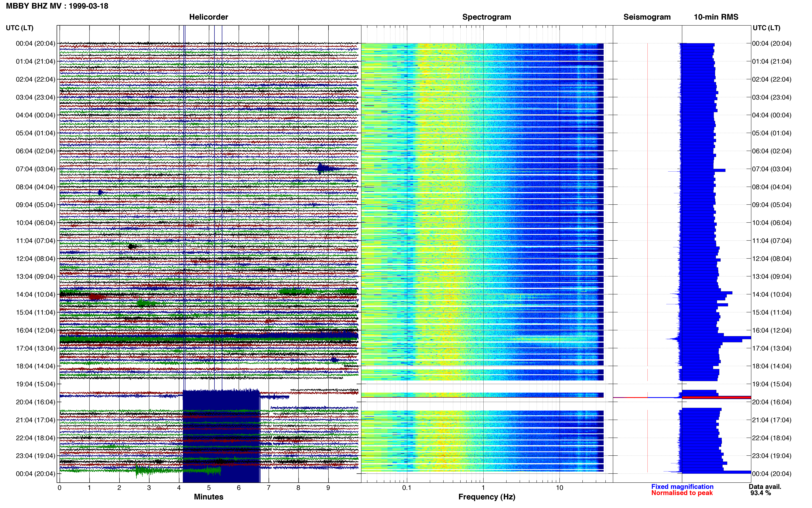Click left time label 23:04 (19:04)
The height and width of the screenshot is (508, 812).
(36, 456)
